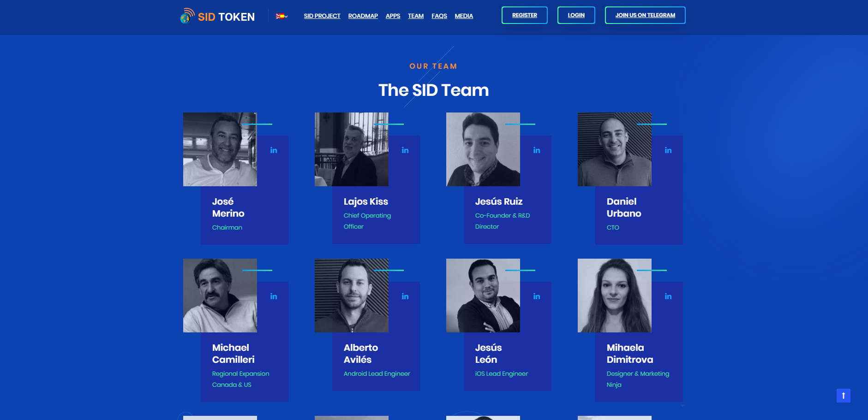This screenshot has width=868, height=420.
Task: Open Lajos Kiss's LinkedIn profile icon
Action: coord(405,150)
